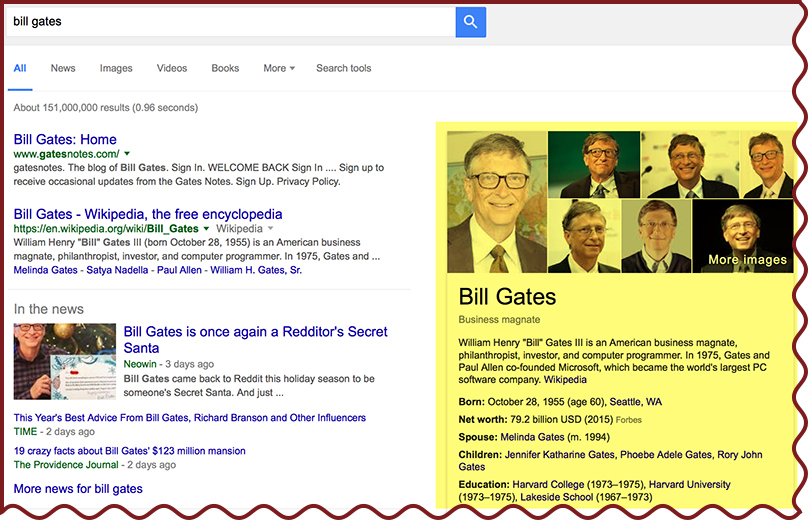Click 'More news for bill gates'
This screenshot has height=520, width=808.
coord(78,489)
